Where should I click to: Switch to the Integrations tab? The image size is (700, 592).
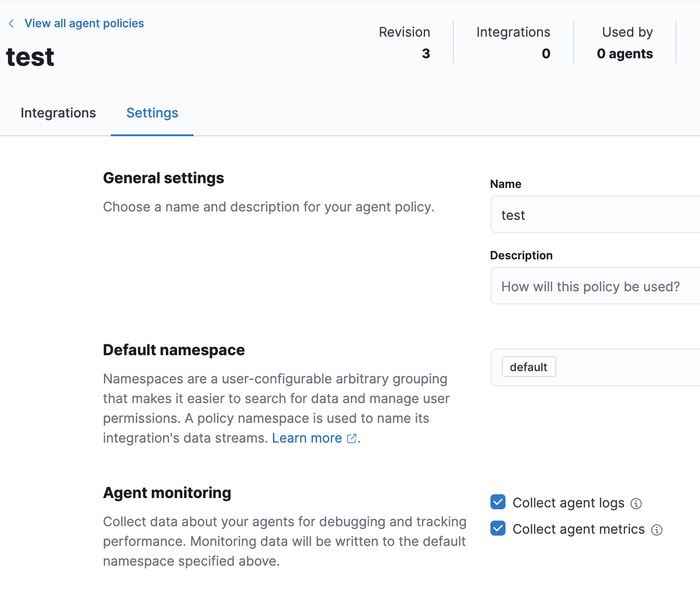[58, 113]
